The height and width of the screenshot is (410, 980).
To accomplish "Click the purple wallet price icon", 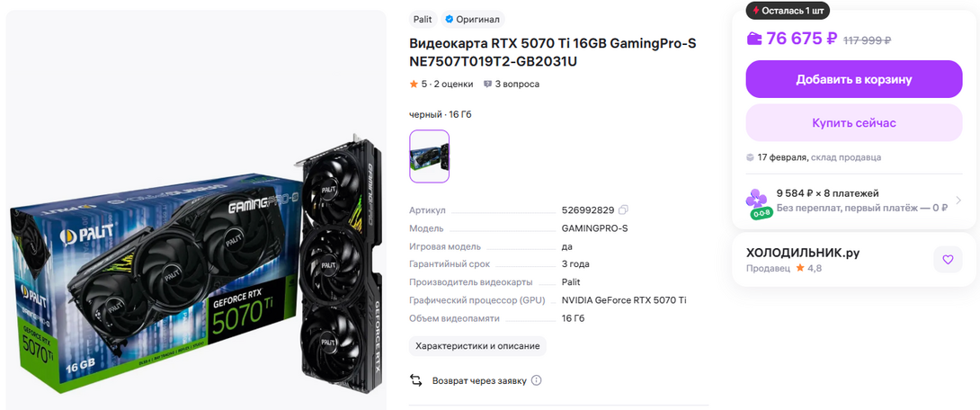I will click(x=754, y=39).
